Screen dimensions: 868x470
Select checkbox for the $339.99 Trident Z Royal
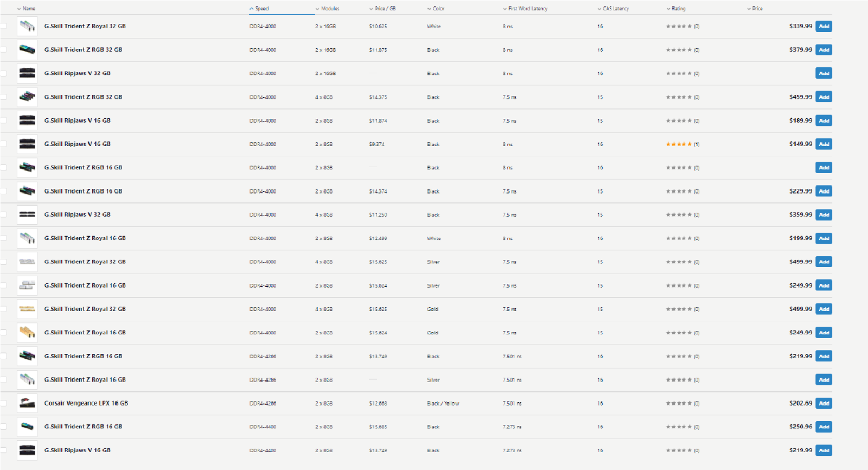click(x=3, y=26)
